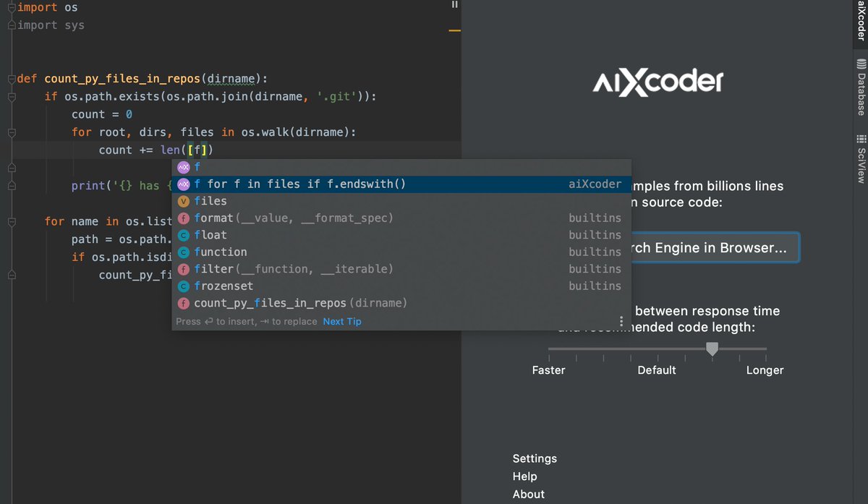868x504 pixels.
Task: Open the Database tool window tab
Action: pos(861,87)
